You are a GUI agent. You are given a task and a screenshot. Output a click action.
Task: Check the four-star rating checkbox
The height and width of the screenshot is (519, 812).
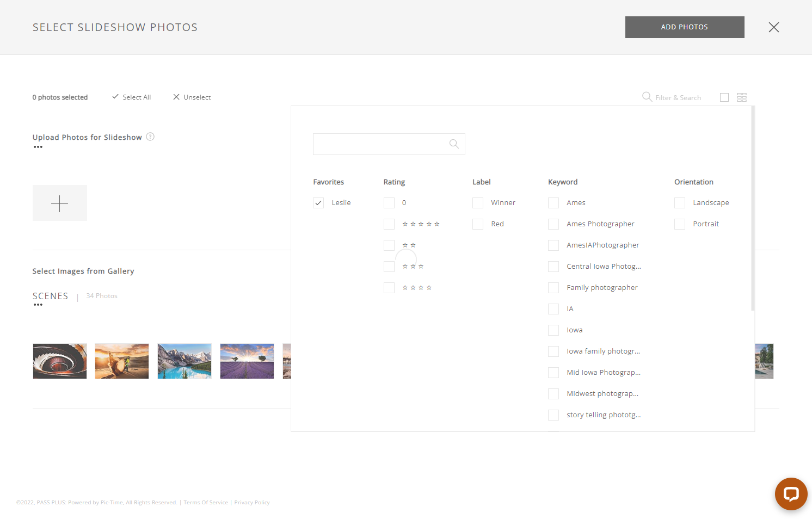(x=389, y=288)
